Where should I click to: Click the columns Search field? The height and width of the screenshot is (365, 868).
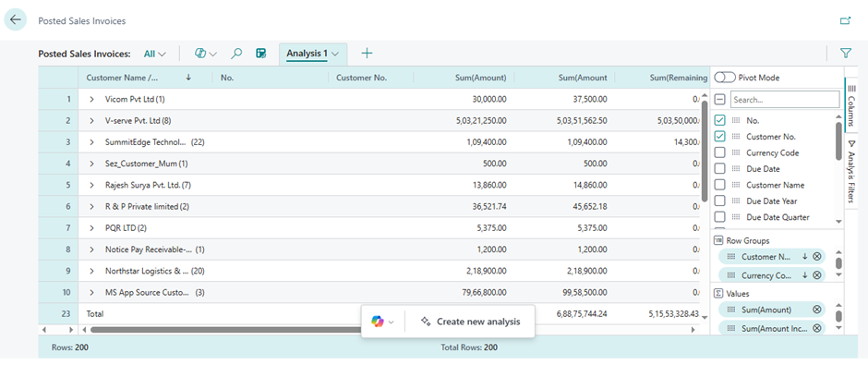[785, 100]
